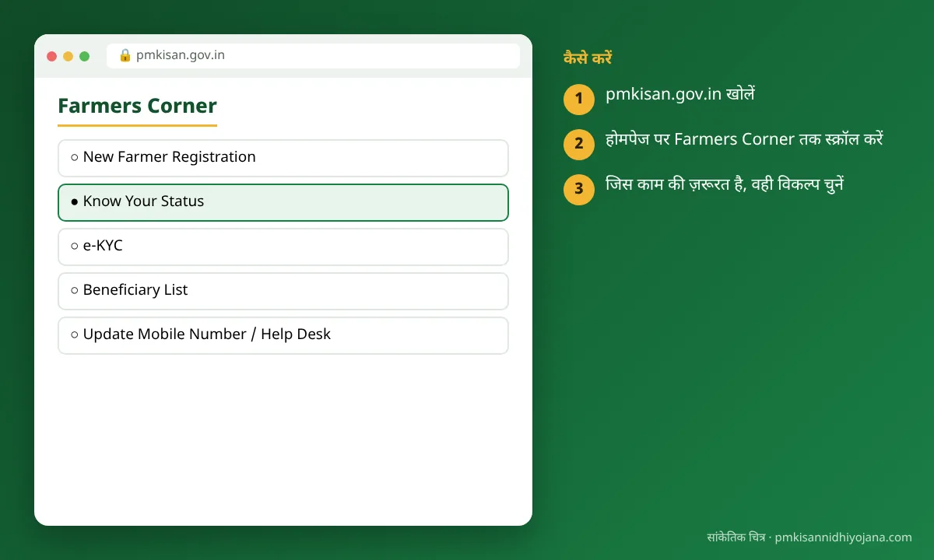Screen dimensions: 934x560
Task: Choose the e-KYC option row
Action: pos(283,247)
